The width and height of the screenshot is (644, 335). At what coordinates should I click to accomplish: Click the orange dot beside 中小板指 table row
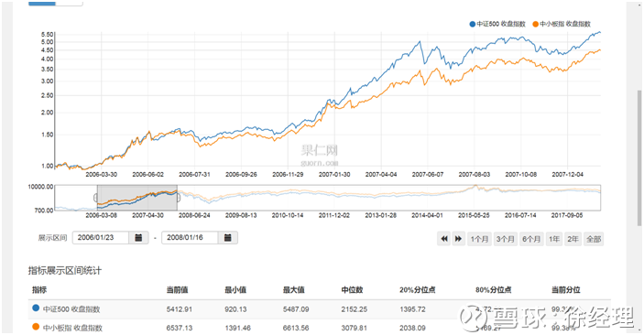click(36, 327)
